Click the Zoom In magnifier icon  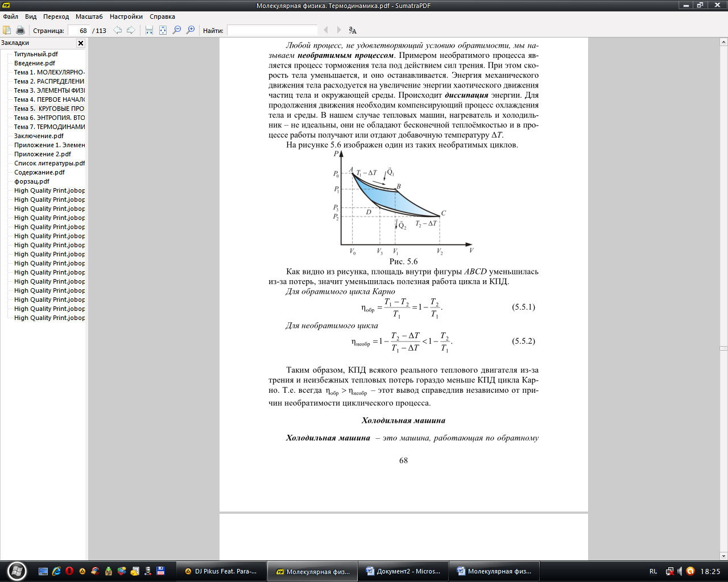191,30
